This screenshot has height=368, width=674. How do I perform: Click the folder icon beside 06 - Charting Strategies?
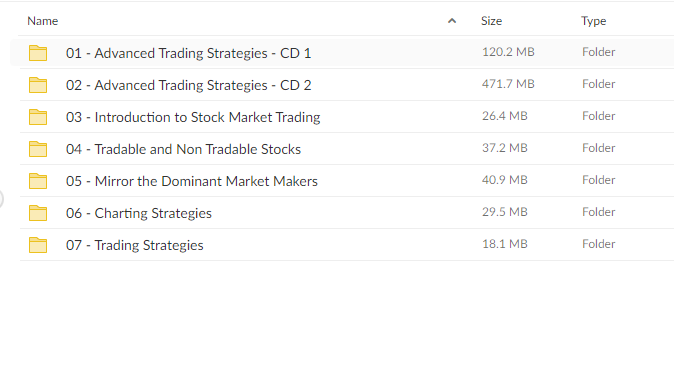[x=38, y=213]
